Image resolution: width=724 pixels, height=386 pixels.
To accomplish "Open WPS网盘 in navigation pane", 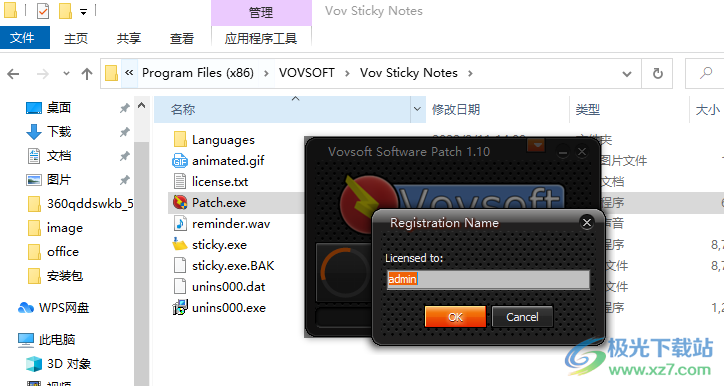I will pyautogui.click(x=64, y=308).
